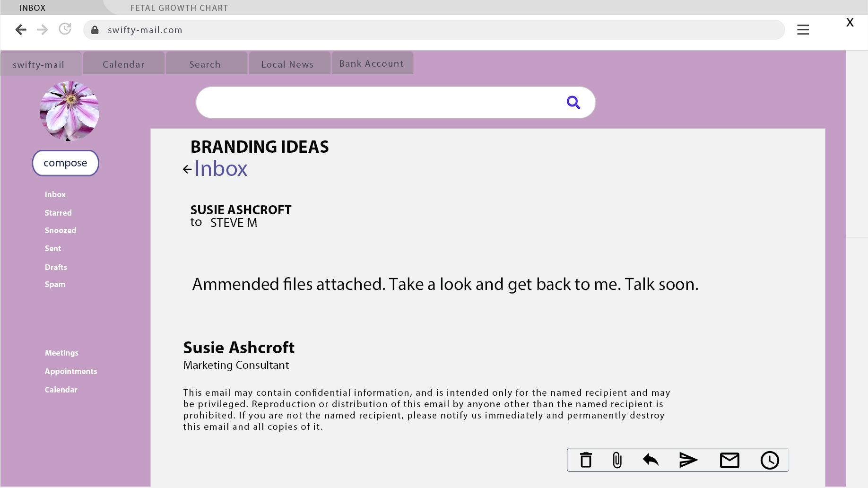Open the Bank Account tab
Image resolution: width=868 pixels, height=488 pixels.
pyautogui.click(x=372, y=63)
